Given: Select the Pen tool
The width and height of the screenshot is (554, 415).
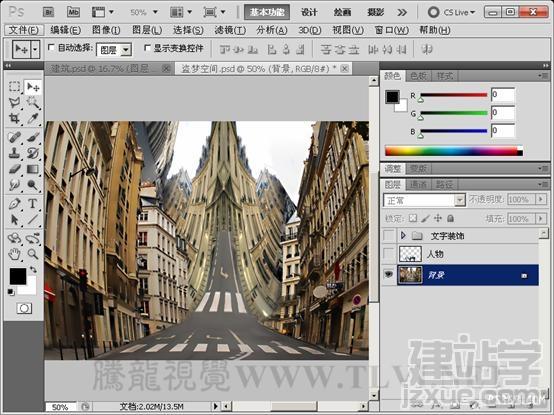Looking at the screenshot, I should coord(14,203).
